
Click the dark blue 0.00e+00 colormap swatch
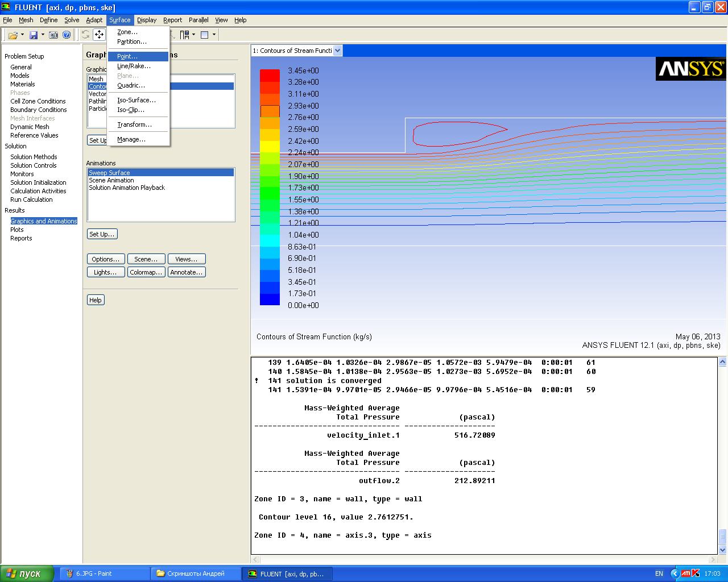pos(270,300)
